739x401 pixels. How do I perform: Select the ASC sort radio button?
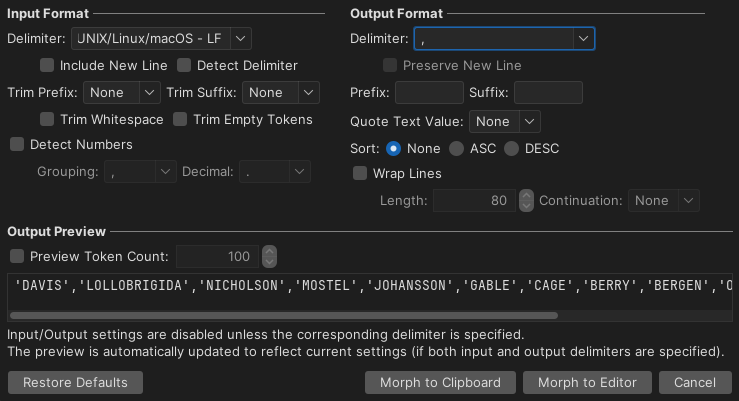coord(456,148)
